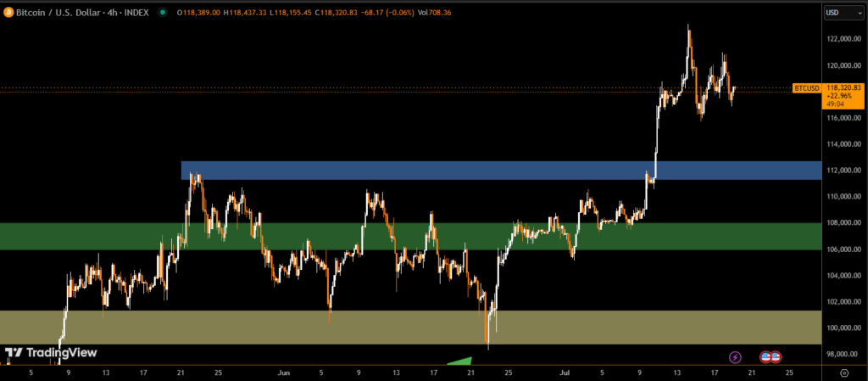Click the TradingView logo
868x381 pixels.
[51, 352]
